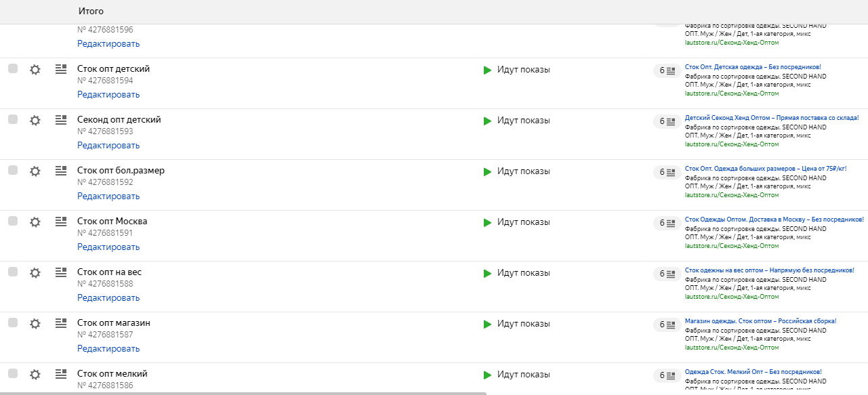Screen dimensions: 868x395
Task: Click green play icon for Сток опт Москва
Action: click(x=487, y=222)
